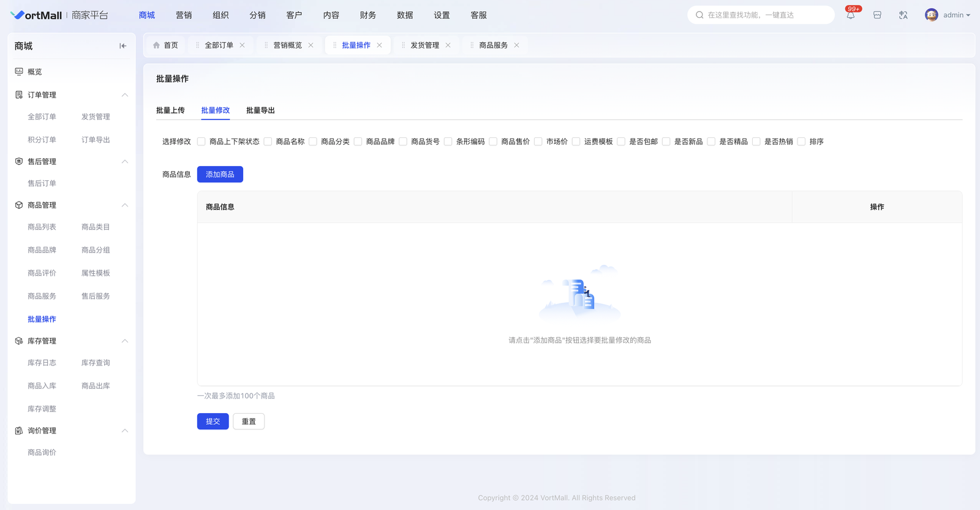Click the notification bell icon
The height and width of the screenshot is (510, 980).
pos(850,15)
